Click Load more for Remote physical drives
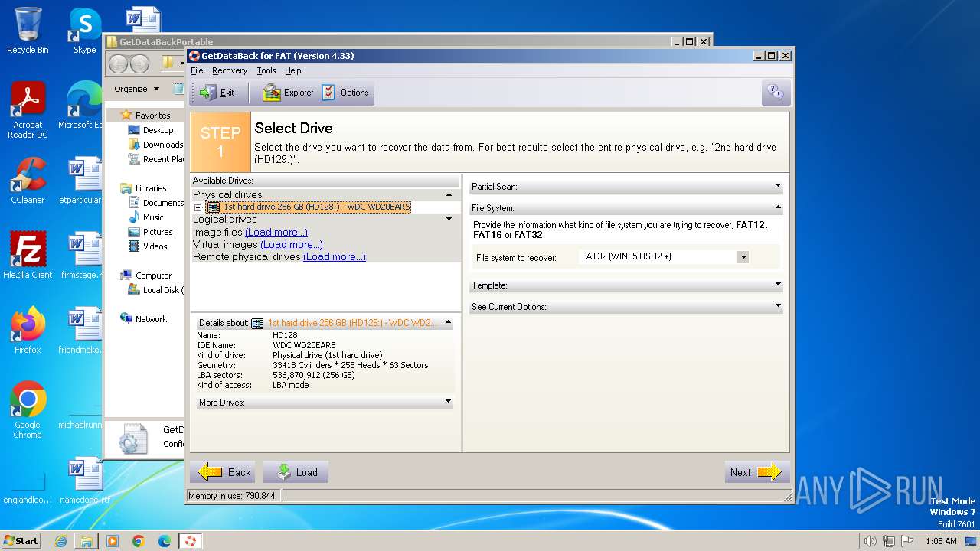 335,256
